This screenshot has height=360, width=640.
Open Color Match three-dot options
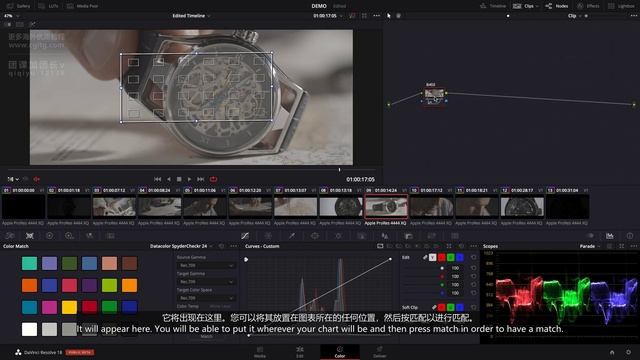233,247
